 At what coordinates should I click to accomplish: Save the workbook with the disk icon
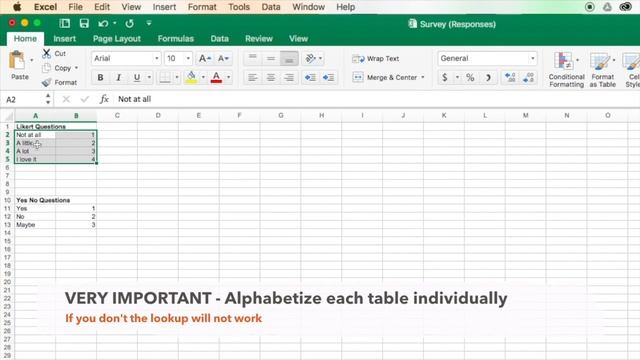tap(84, 23)
